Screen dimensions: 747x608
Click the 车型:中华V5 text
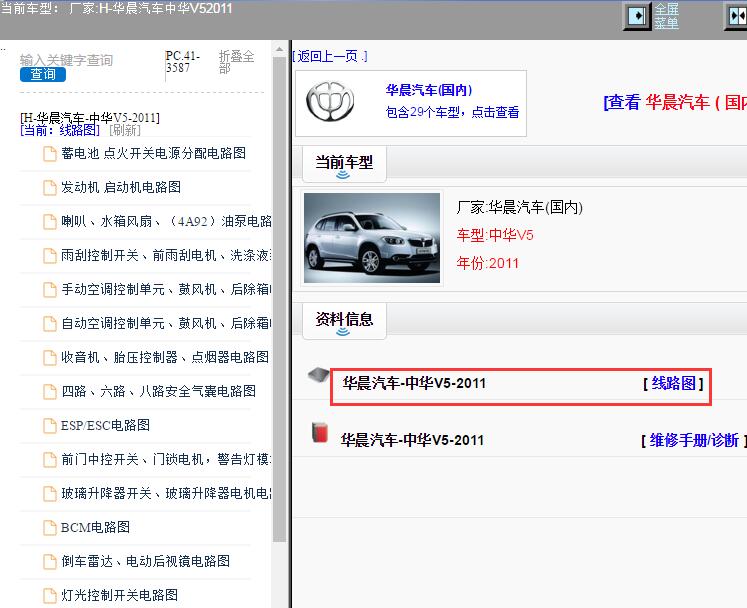[495, 235]
